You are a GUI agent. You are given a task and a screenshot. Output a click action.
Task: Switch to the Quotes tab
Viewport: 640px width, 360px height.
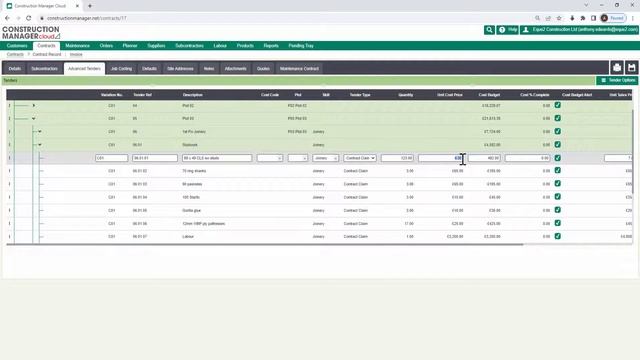[x=263, y=69]
